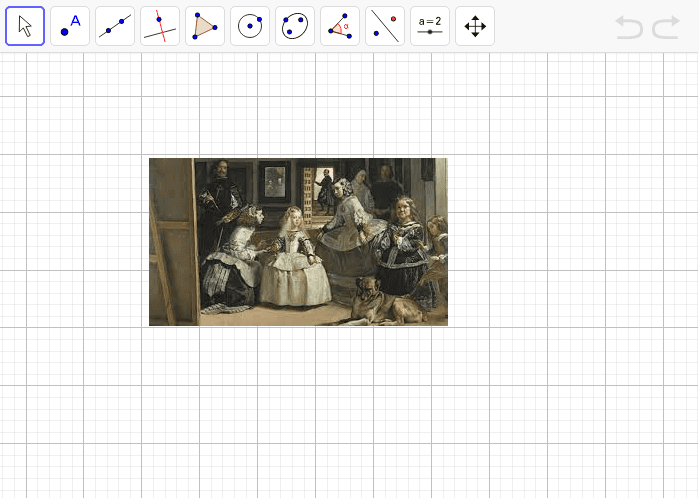Click the Redo arrow
700x500 pixels.
666,27
